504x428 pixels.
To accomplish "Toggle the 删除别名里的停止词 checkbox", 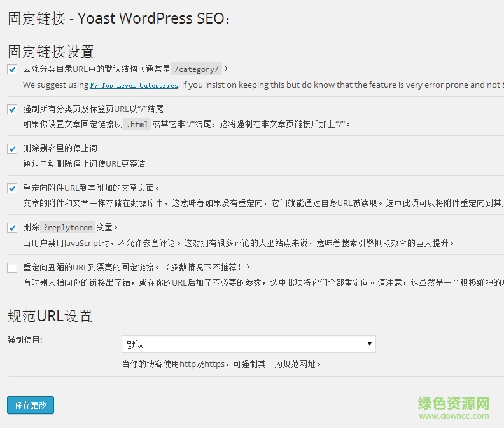I will click(x=12, y=149).
